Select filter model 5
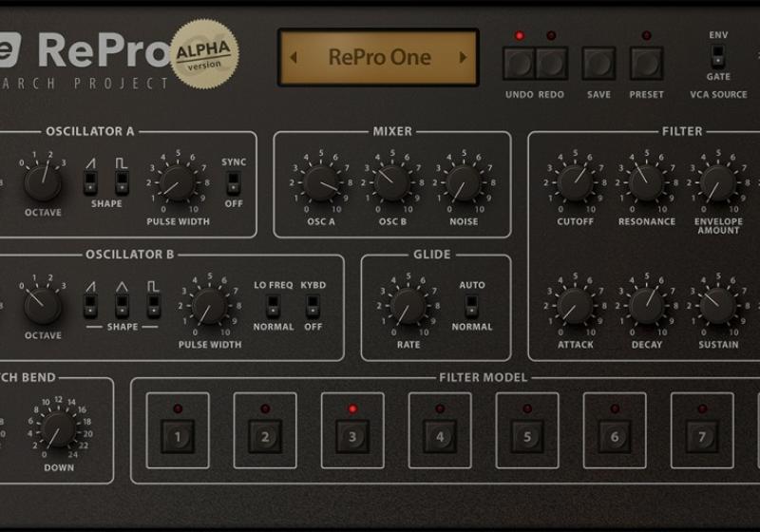Viewport: 760px width, 532px height. pos(527,437)
